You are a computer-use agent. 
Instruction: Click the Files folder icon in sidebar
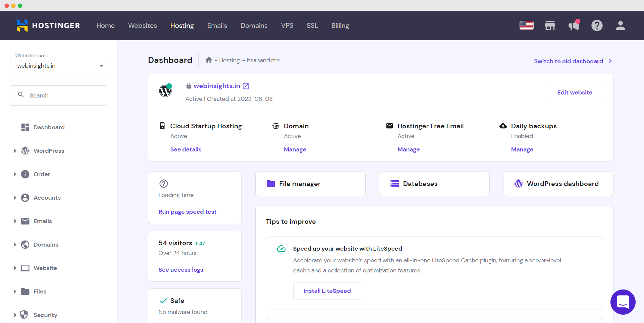tap(25, 292)
